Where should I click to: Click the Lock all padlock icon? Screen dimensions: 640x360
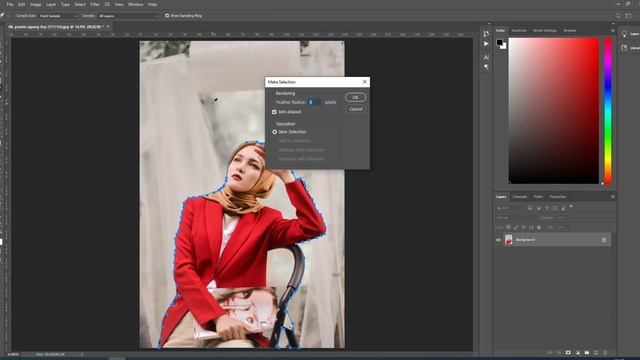tap(539, 227)
